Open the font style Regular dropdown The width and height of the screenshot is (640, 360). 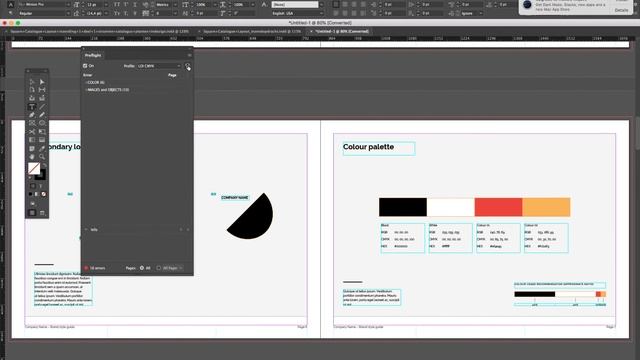click(x=68, y=13)
